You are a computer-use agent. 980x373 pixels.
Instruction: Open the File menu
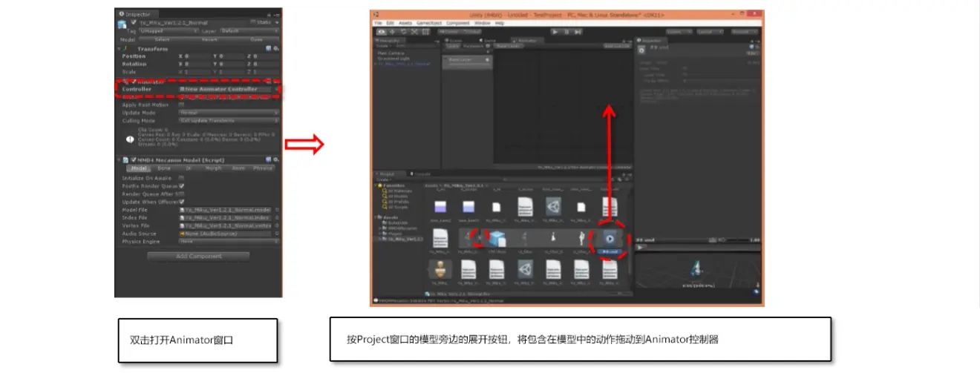(x=378, y=23)
